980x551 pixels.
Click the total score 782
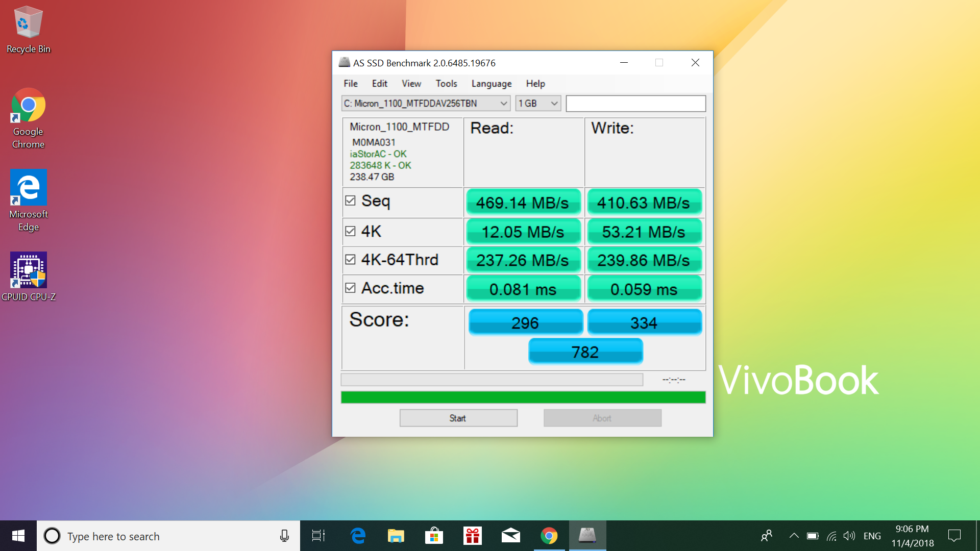click(585, 352)
